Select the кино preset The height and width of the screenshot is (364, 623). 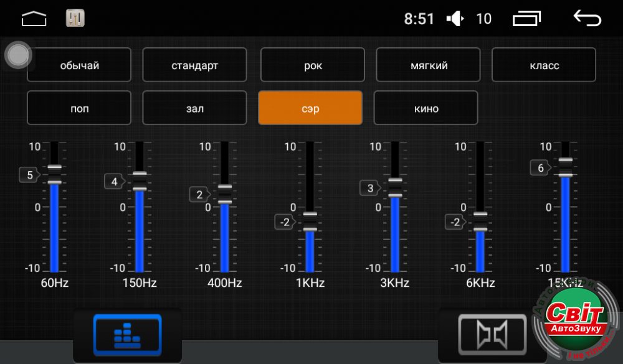pyautogui.click(x=426, y=108)
